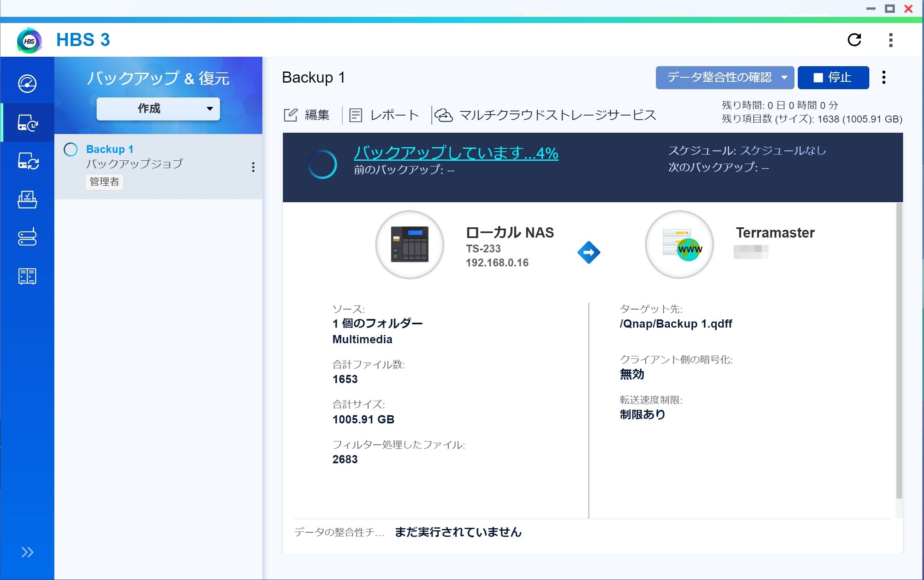The image size is (924, 580).
Task: Click the バックアップしています...4% progress link
Action: 456,153
